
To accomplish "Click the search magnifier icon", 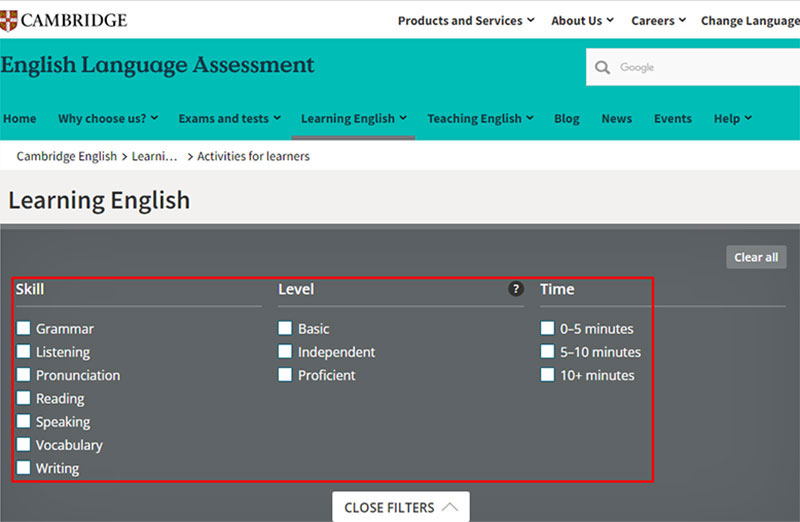I will 603,67.
